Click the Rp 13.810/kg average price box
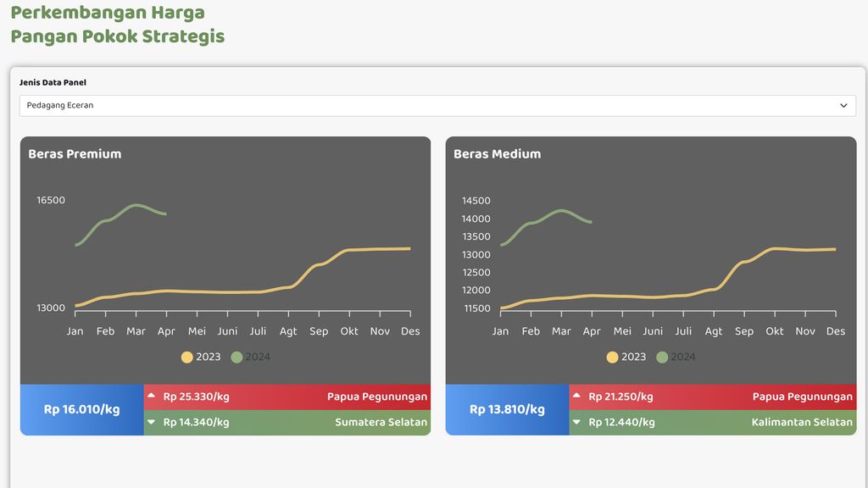This screenshot has width=868, height=488. (x=507, y=409)
